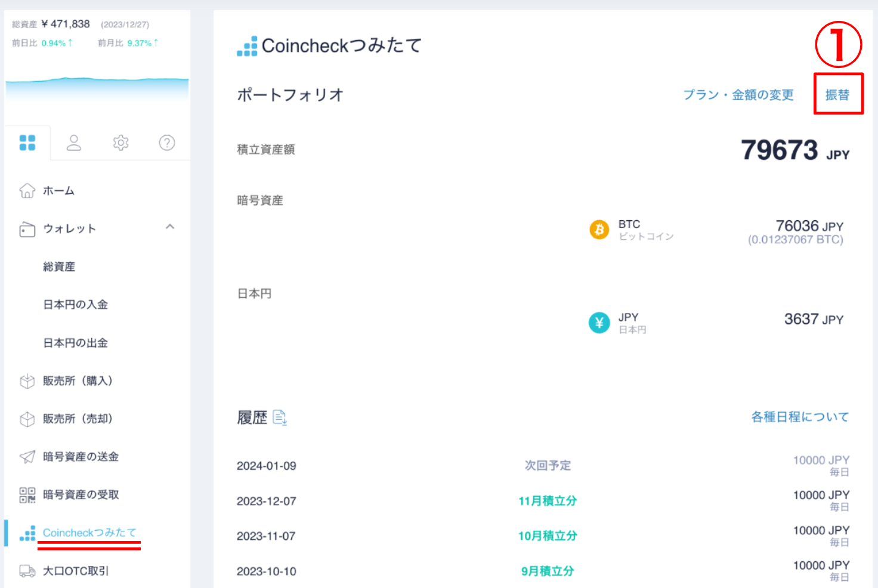Click the Coincheckつみたて header logo icon
The height and width of the screenshot is (588, 878).
(x=247, y=46)
